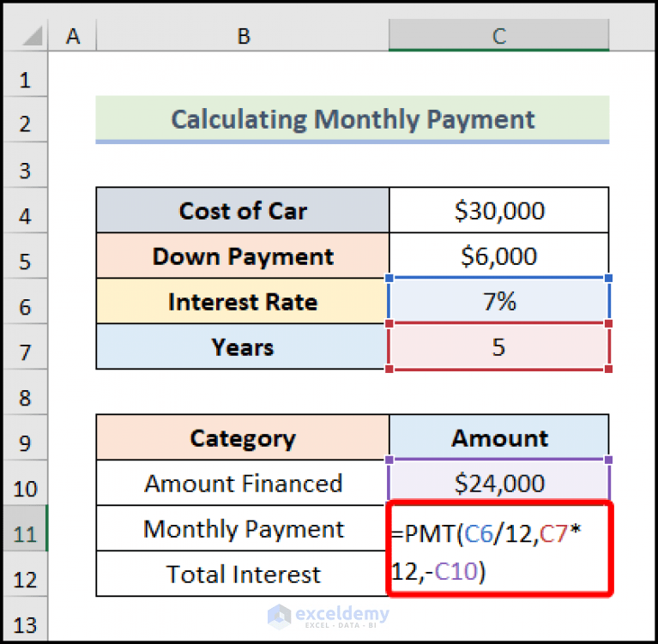Click the 'Calculating Monthly Payment' title cell
Screen dimensions: 658x644
coord(353,119)
